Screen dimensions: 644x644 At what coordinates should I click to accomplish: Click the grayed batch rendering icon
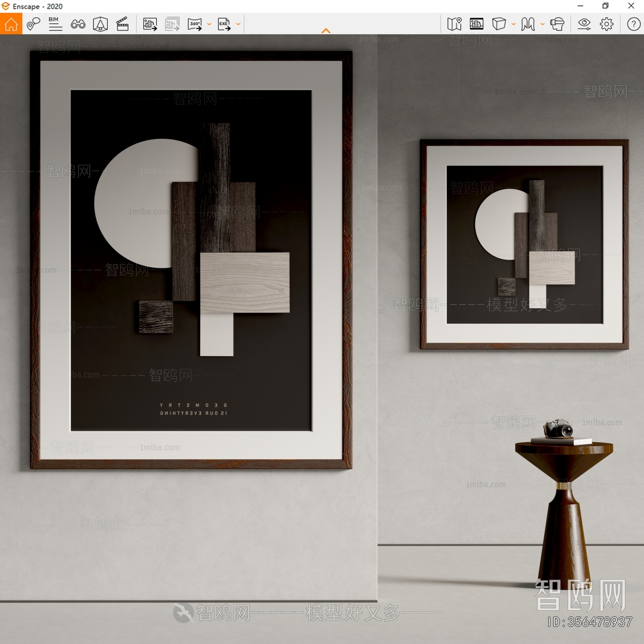[x=172, y=24]
